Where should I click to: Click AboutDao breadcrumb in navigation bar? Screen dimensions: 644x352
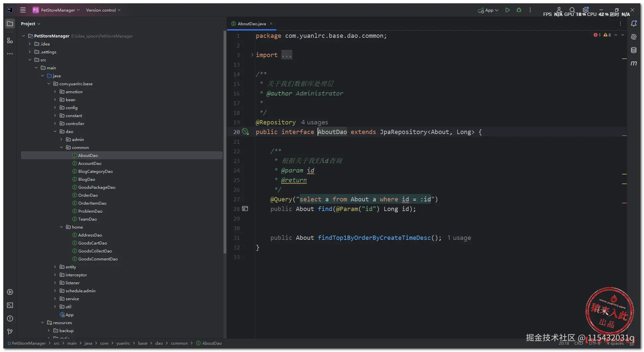[x=209, y=343]
